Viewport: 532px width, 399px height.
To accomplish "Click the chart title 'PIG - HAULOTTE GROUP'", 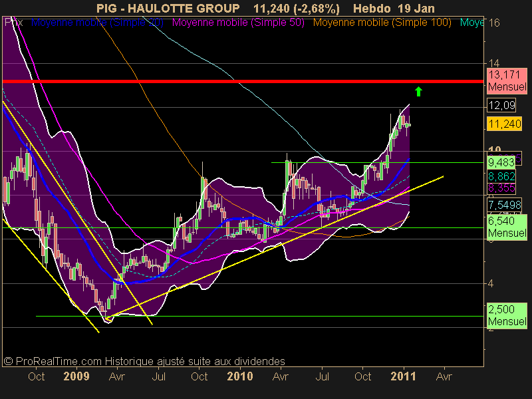I will (168, 8).
